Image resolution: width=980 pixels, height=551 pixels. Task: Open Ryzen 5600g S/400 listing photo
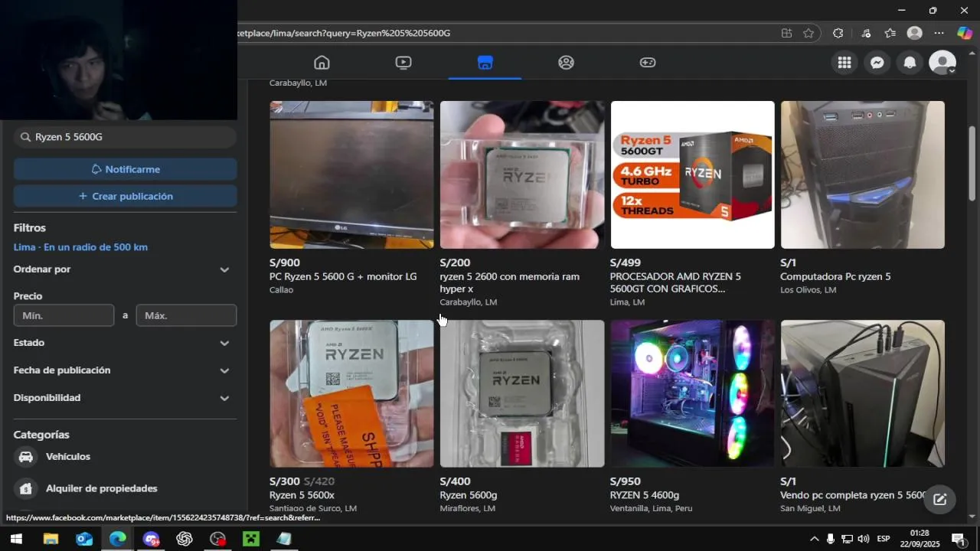tap(522, 393)
